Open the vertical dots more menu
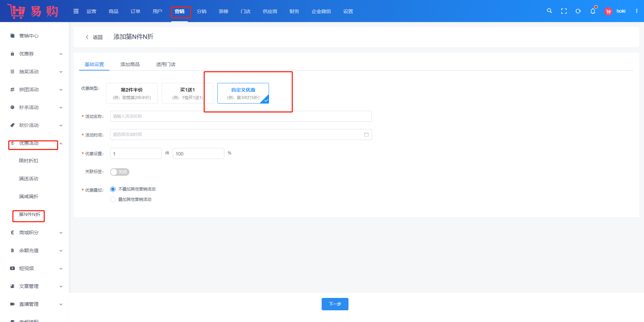This screenshot has width=644, height=322. point(637,11)
